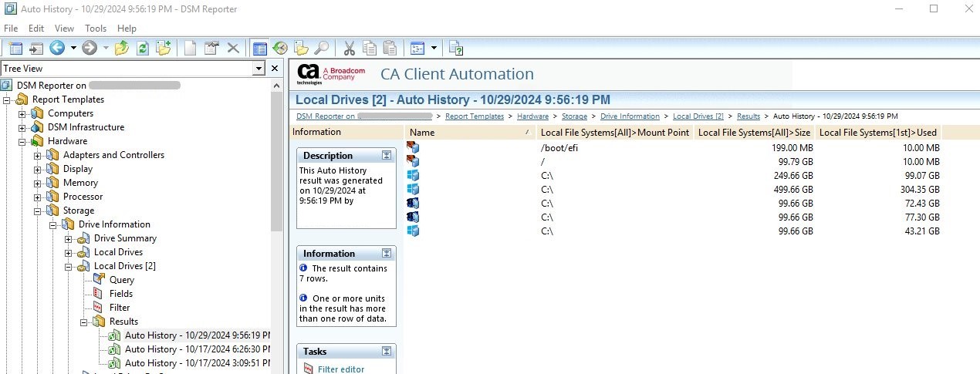Sort by Local File Systems[All]>Mount Point header

click(x=615, y=133)
